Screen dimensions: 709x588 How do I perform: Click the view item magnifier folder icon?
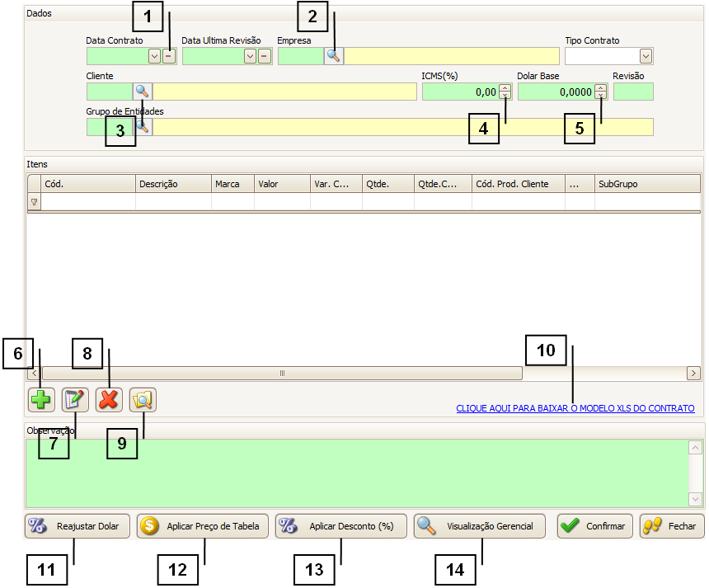pyautogui.click(x=143, y=400)
